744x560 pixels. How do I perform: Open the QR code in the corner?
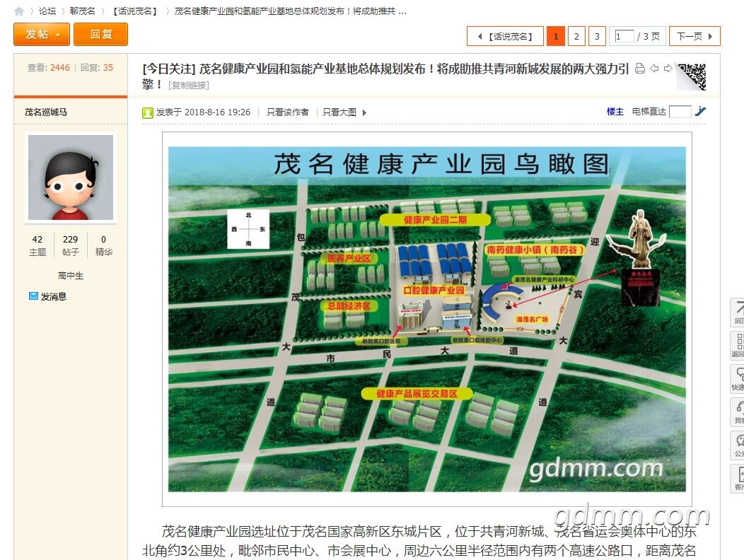[691, 76]
